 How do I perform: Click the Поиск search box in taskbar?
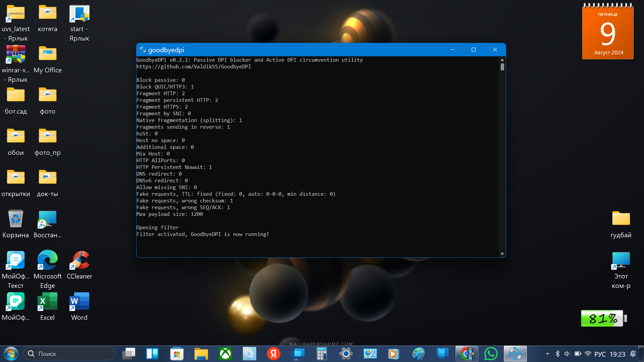(69, 354)
